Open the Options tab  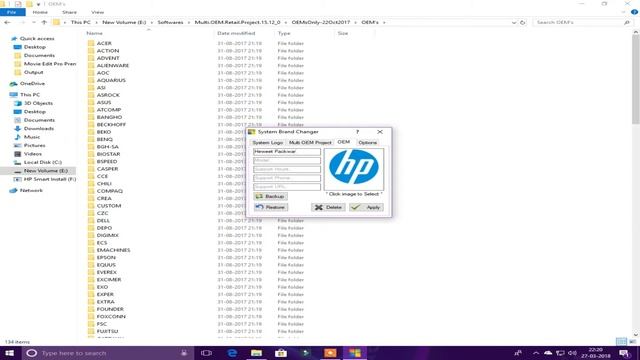367,142
